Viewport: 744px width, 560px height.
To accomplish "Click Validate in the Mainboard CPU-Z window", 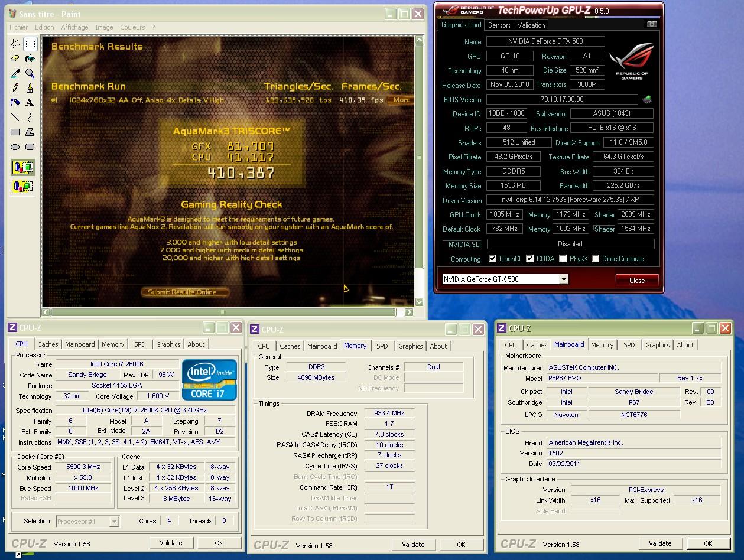I will 660,543.
